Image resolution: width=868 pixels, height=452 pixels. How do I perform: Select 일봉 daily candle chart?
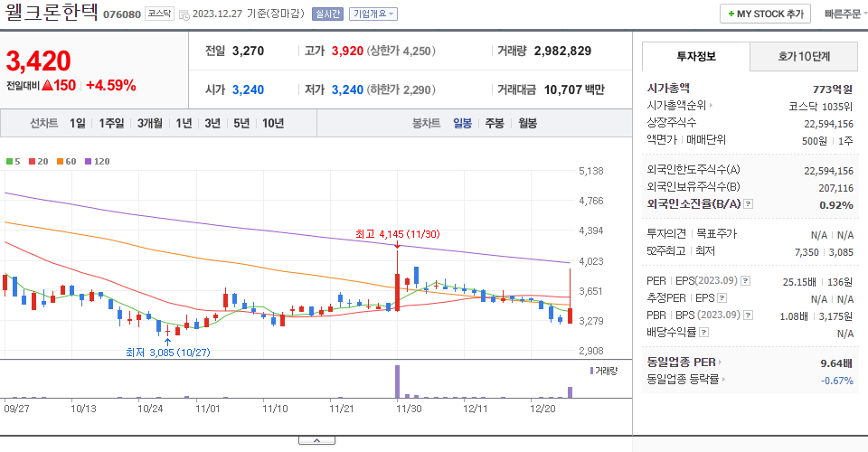pos(462,123)
